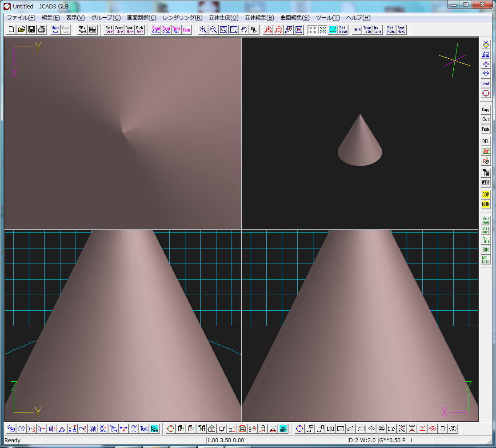Viewport: 496px width, 448px height.
Task: Open the Template button
Action: (x=367, y=30)
